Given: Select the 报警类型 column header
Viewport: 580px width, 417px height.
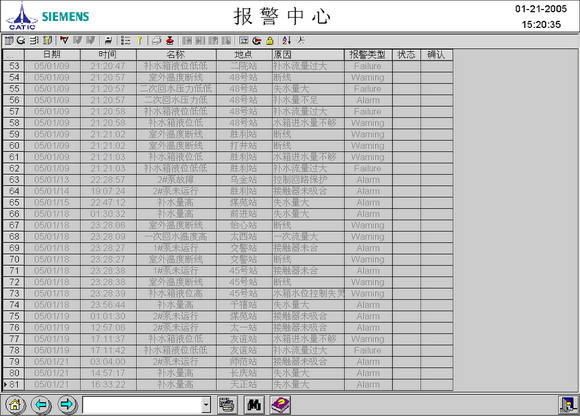Looking at the screenshot, I should (x=368, y=55).
